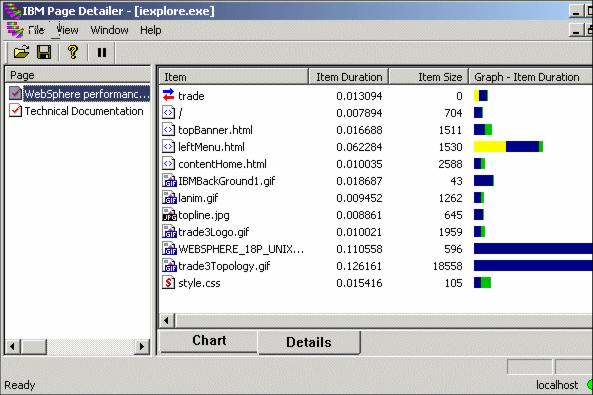The height and width of the screenshot is (395, 593).
Task: Select the Technical Documentation page entry
Action: [84, 111]
